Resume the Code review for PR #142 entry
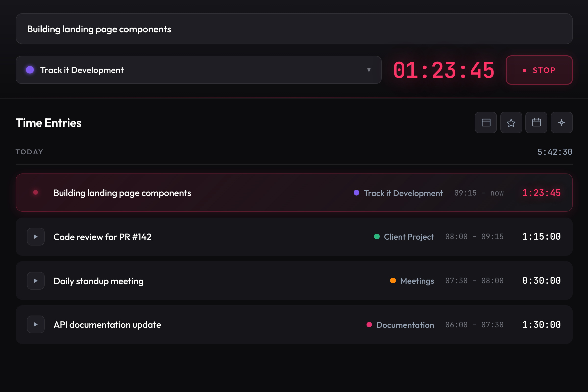Image resolution: width=588 pixels, height=392 pixels. pyautogui.click(x=36, y=236)
